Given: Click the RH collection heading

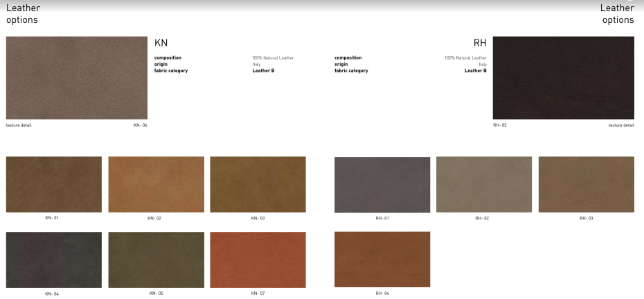Looking at the screenshot, I should pos(479,42).
